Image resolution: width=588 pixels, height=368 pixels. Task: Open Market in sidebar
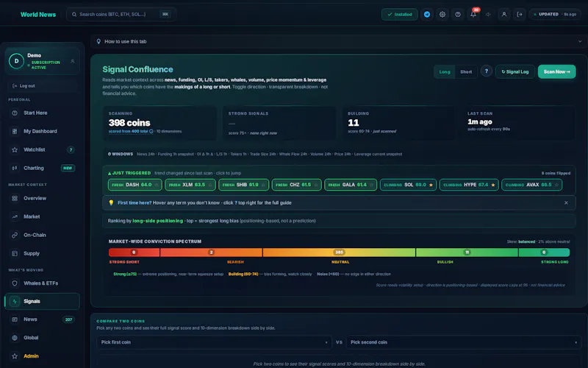click(x=42, y=216)
